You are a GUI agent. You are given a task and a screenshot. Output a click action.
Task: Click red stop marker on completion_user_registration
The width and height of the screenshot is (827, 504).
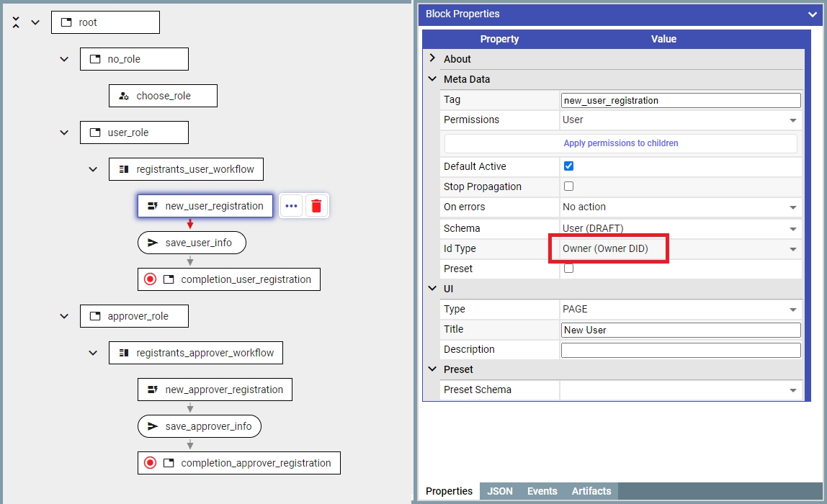tap(150, 279)
